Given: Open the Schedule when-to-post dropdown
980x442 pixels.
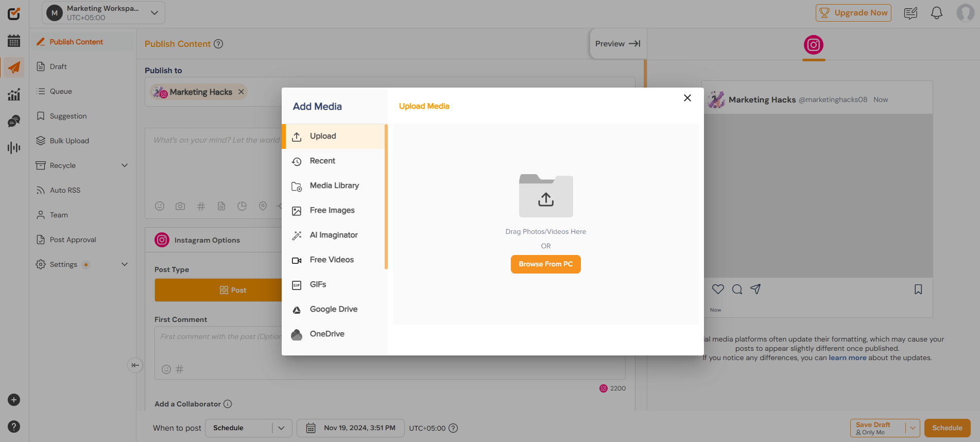Looking at the screenshot, I should tap(249, 428).
